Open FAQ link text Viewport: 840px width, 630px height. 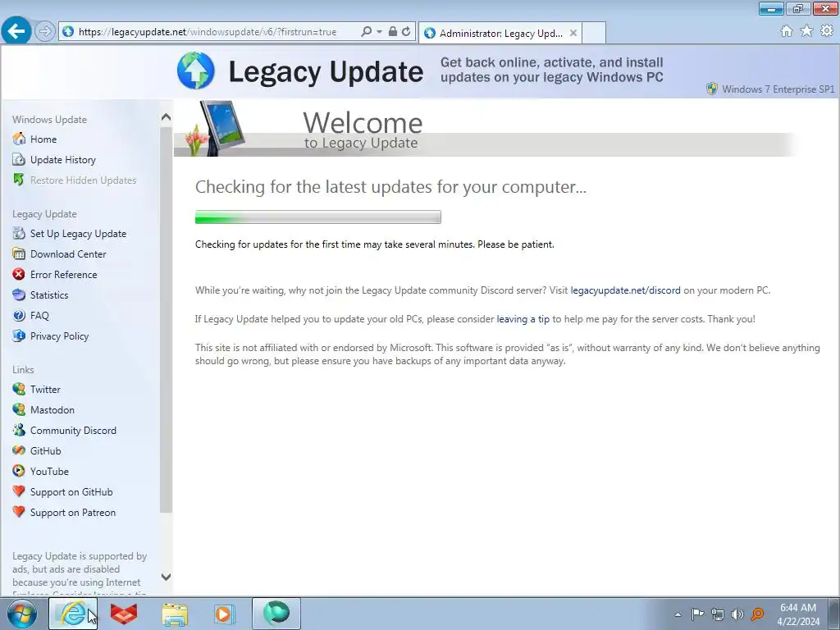point(39,316)
